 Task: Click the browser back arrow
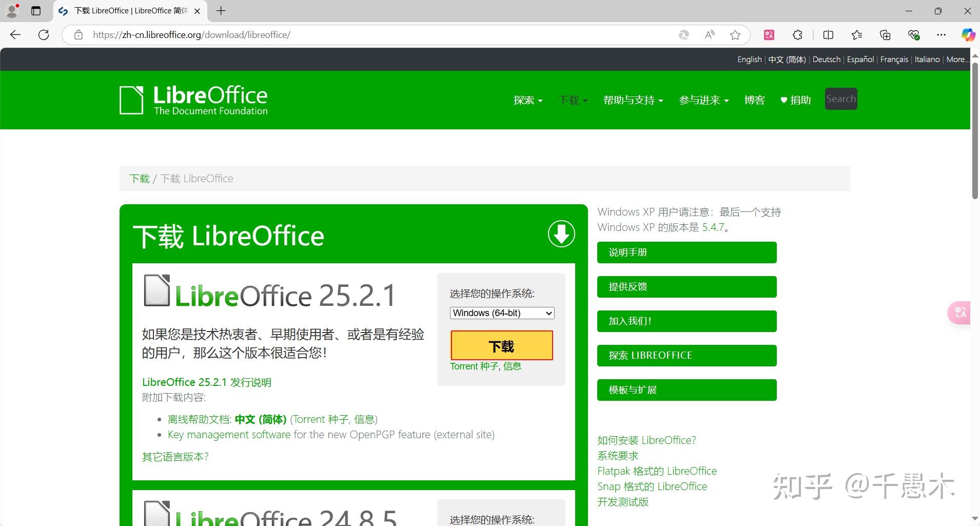(x=15, y=34)
